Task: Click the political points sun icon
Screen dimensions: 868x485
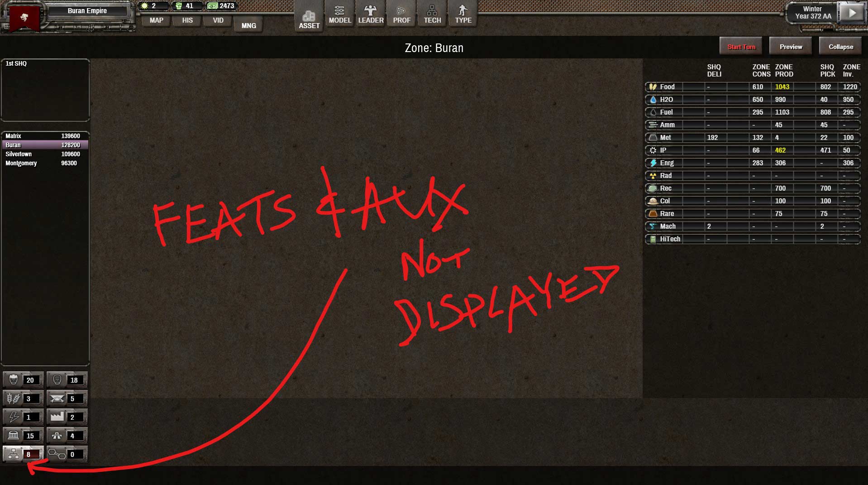Action: click(145, 6)
